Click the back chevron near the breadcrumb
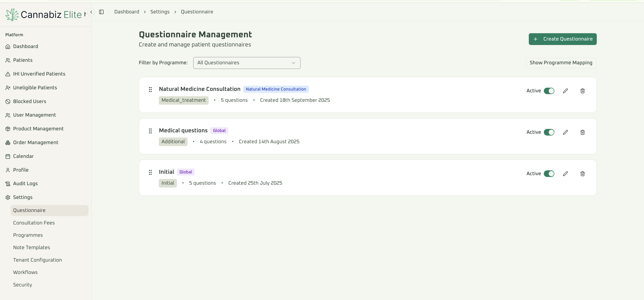 pyautogui.click(x=91, y=12)
